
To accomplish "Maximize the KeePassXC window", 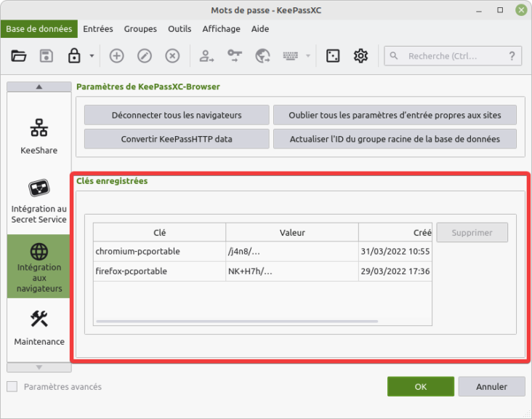I will pos(500,10).
